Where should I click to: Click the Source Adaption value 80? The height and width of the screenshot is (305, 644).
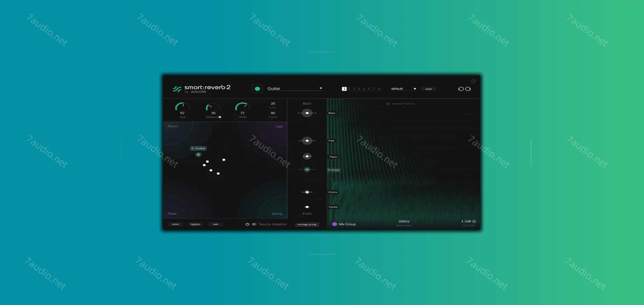pos(254,224)
